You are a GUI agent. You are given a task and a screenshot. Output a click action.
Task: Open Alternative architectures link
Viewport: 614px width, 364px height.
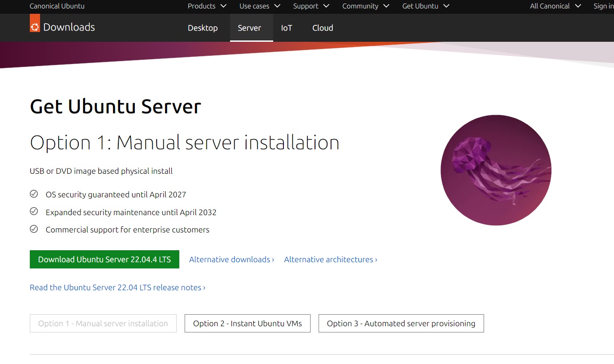pyautogui.click(x=331, y=260)
